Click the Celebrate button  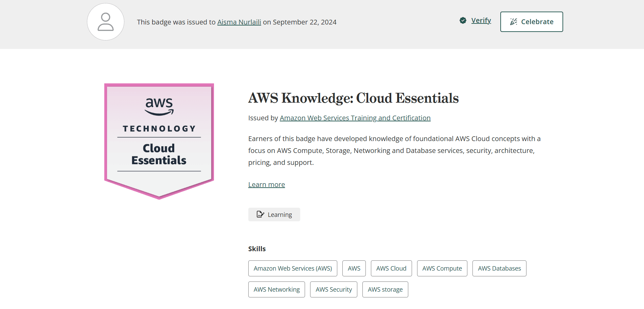pyautogui.click(x=532, y=22)
